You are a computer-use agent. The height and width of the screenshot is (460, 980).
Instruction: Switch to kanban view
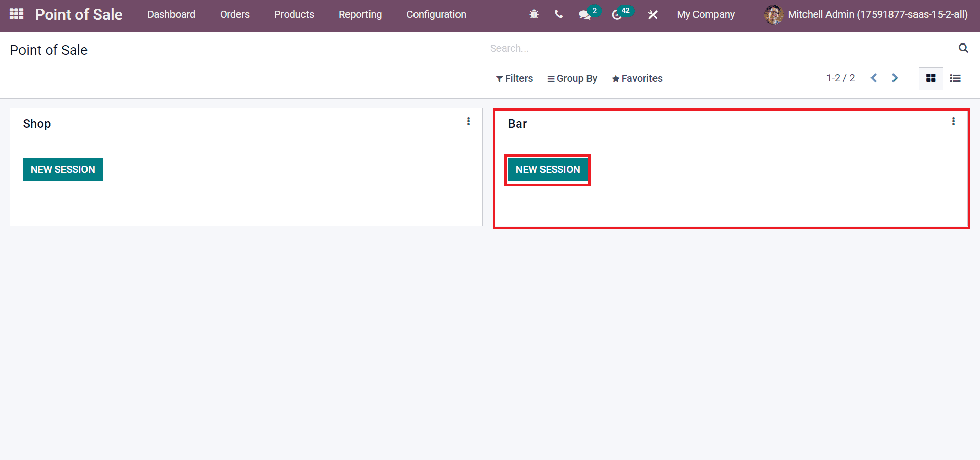click(x=931, y=78)
